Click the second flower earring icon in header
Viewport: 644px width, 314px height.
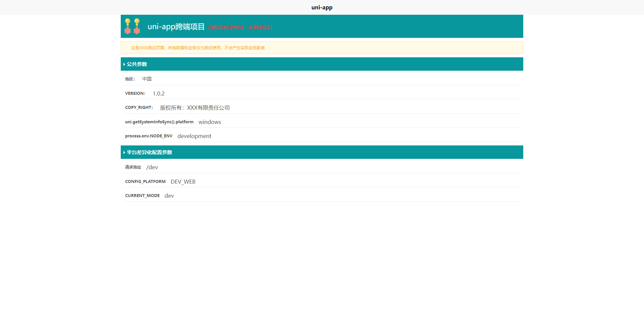(137, 26)
